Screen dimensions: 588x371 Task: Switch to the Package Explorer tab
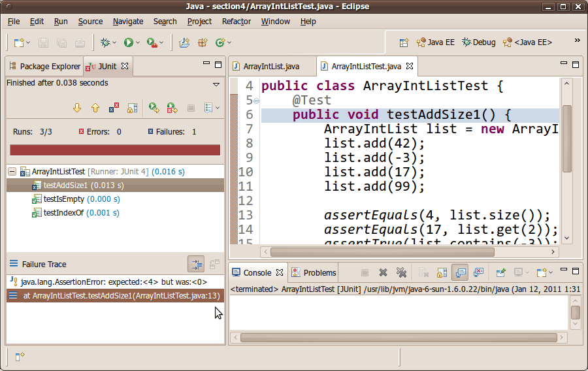click(x=44, y=67)
